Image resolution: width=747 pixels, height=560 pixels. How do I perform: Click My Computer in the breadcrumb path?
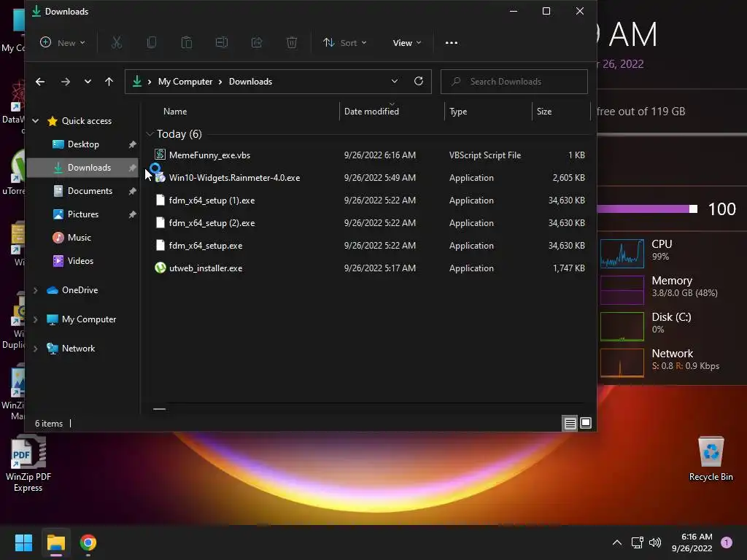point(185,82)
